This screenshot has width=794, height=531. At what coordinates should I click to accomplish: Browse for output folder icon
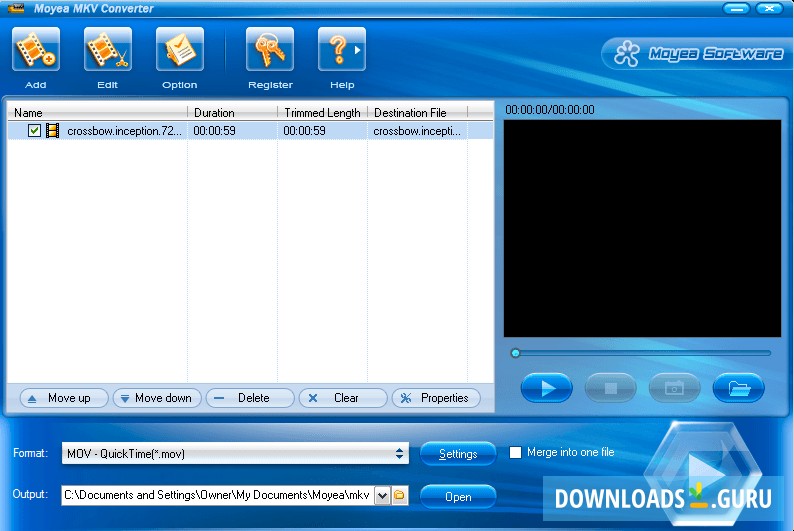[x=400, y=495]
